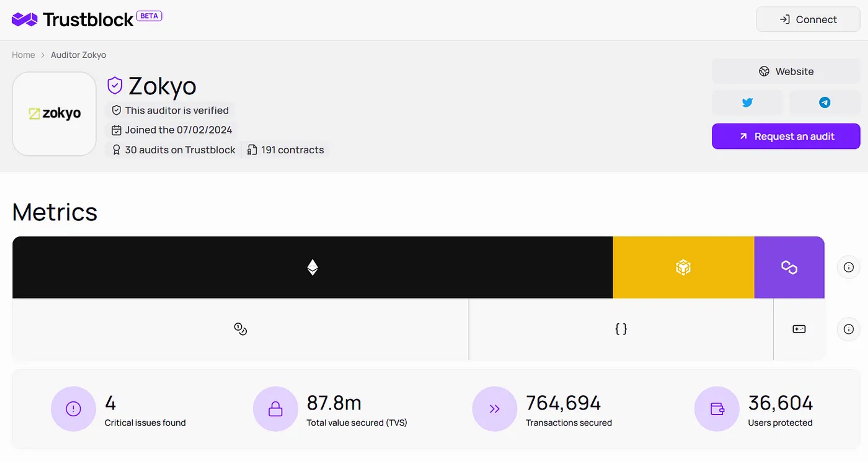Image resolution: width=868 pixels, height=462 pixels.
Task: Click the '87.8m' TVS value
Action: (x=334, y=403)
